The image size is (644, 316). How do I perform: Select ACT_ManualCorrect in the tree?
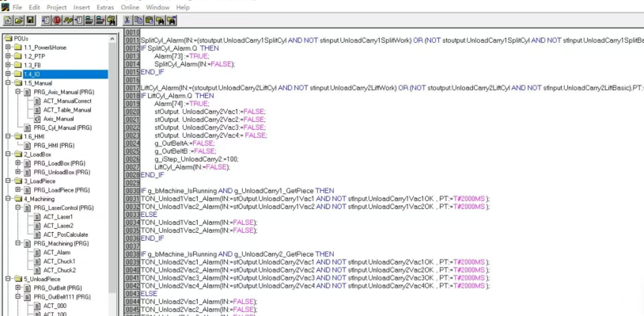pyautogui.click(x=67, y=101)
